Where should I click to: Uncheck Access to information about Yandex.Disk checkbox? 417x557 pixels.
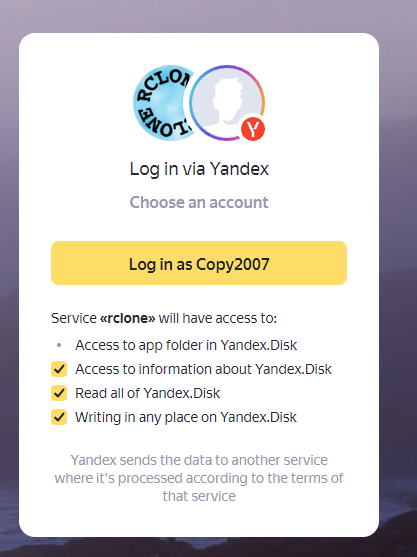(59, 369)
